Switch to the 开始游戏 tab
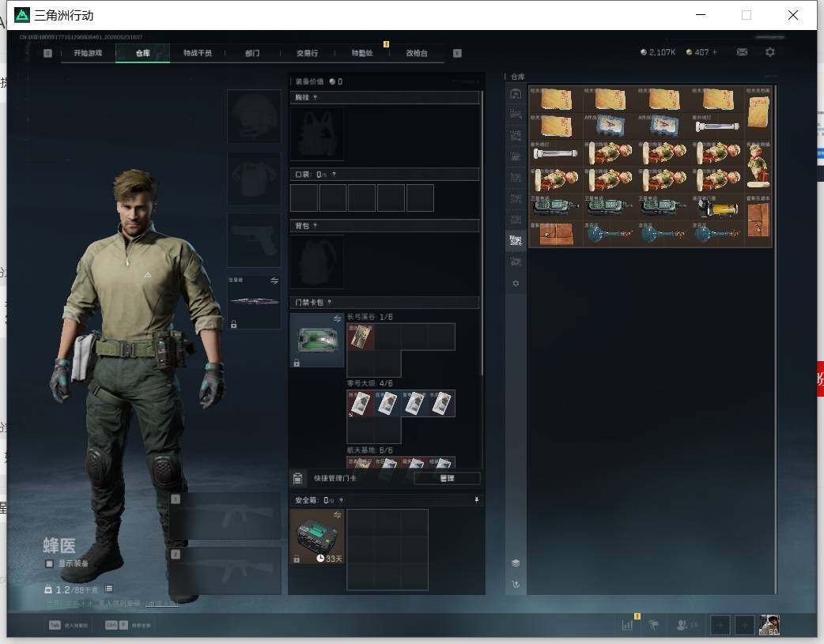The image size is (824, 644). tap(88, 53)
